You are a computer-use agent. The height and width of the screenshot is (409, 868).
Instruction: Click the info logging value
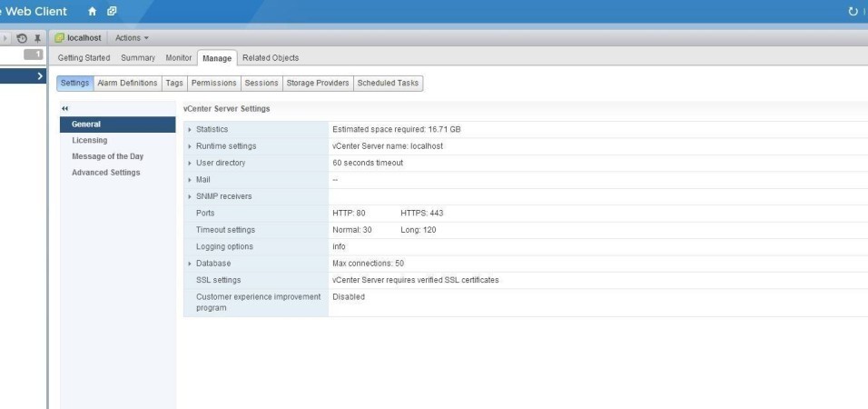click(339, 246)
